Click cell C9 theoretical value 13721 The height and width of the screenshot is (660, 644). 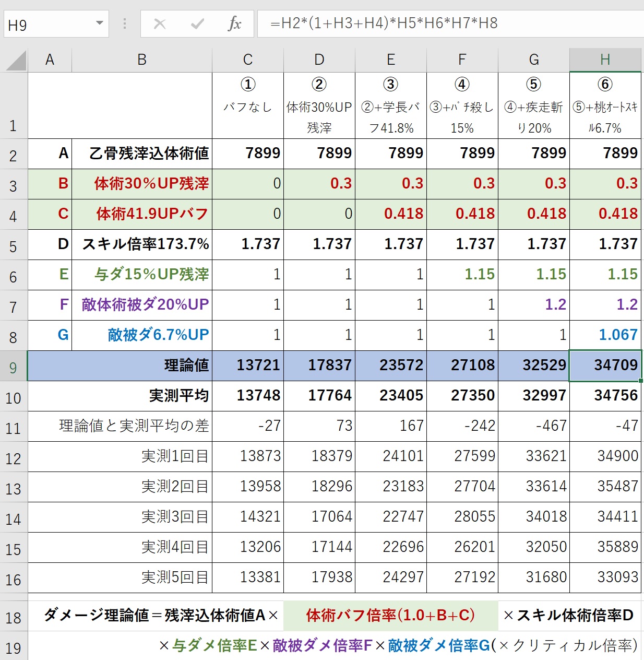pos(247,366)
